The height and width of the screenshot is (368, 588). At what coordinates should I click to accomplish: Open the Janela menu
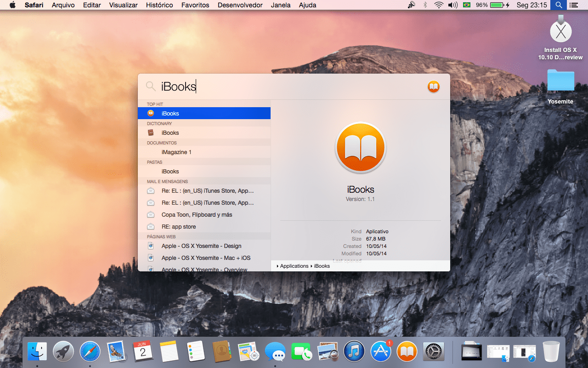pos(281,5)
